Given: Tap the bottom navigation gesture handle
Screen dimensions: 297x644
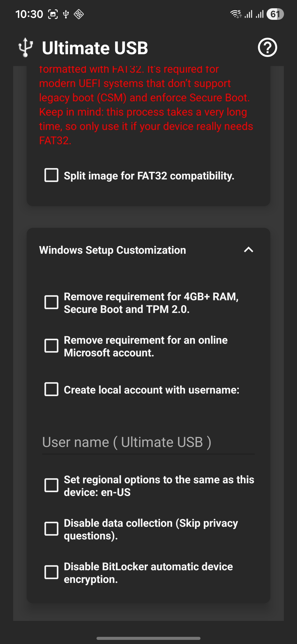Looking at the screenshot, I should pyautogui.click(x=148, y=638).
